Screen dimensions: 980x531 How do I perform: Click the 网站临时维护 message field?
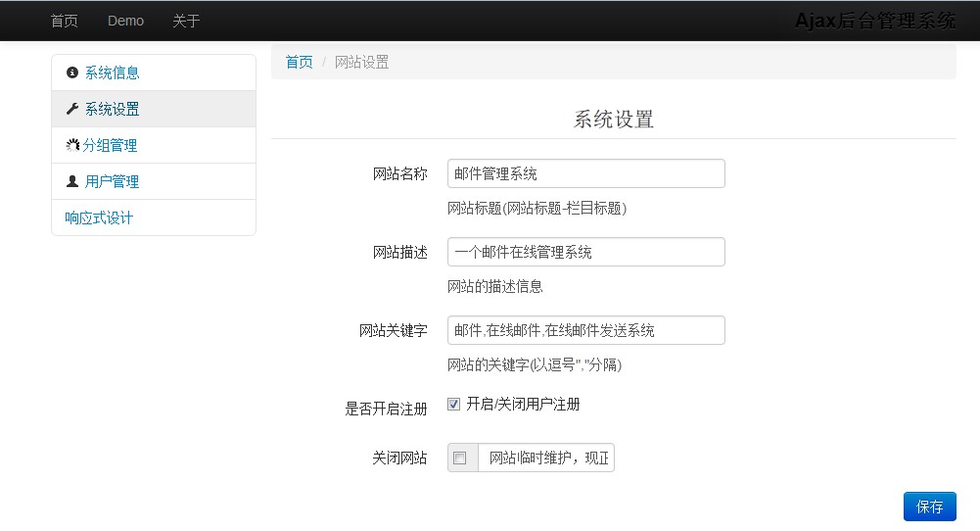(546, 459)
